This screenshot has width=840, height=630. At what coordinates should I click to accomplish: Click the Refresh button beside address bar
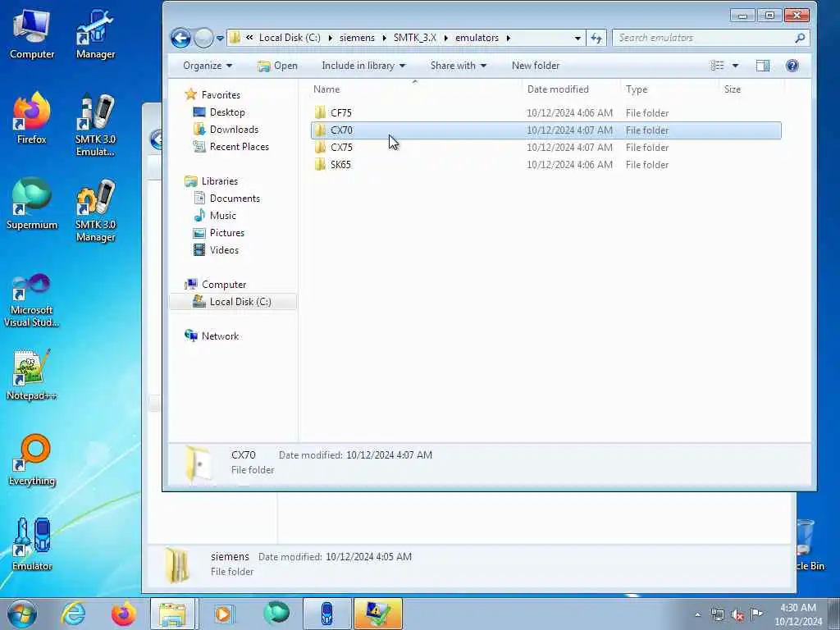coord(596,38)
